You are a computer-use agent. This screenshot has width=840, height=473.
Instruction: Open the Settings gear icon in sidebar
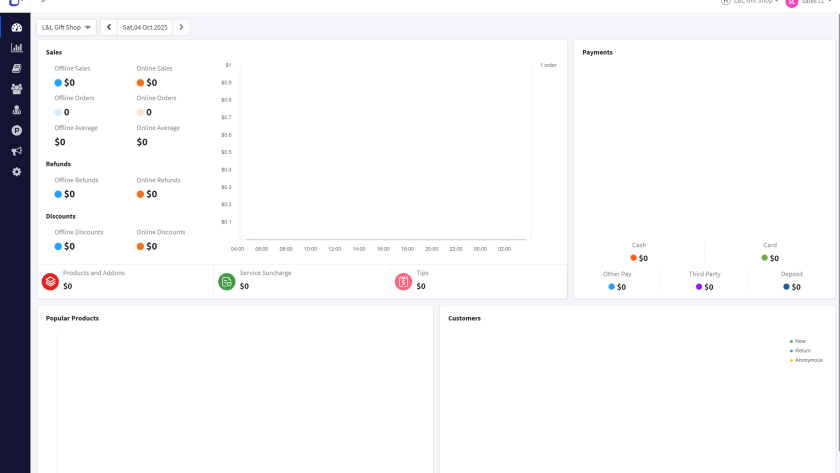coord(16,172)
